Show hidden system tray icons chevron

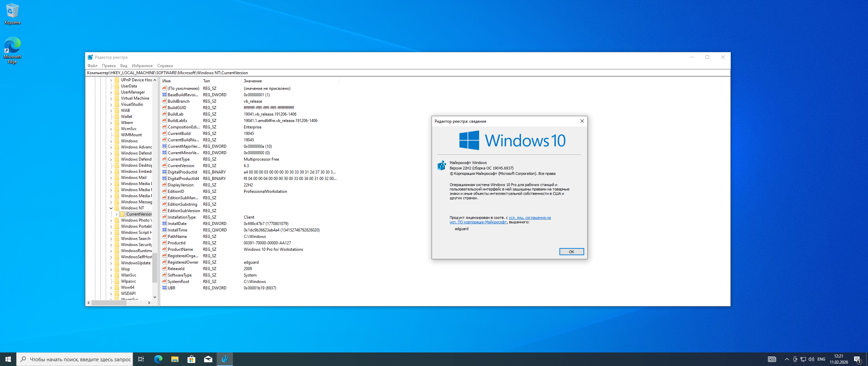pos(787,359)
